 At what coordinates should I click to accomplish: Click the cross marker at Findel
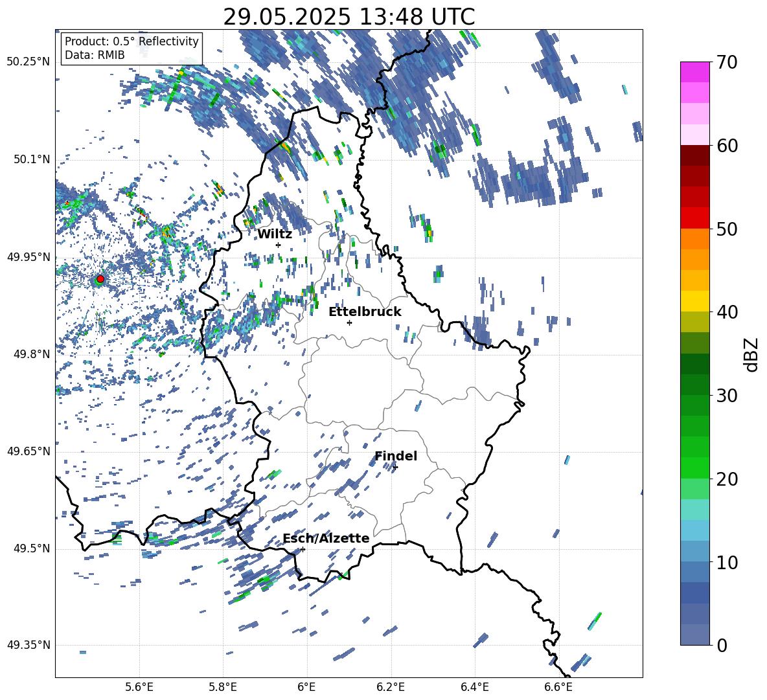[x=395, y=468]
